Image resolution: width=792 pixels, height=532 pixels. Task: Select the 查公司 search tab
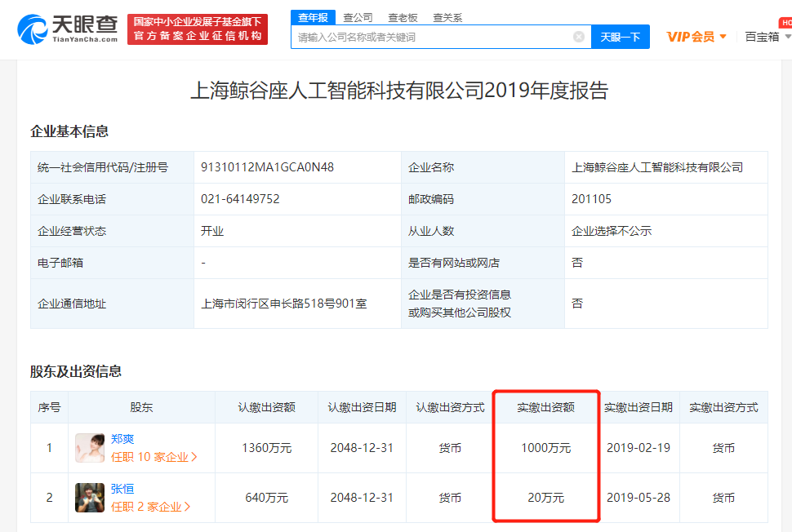point(358,18)
